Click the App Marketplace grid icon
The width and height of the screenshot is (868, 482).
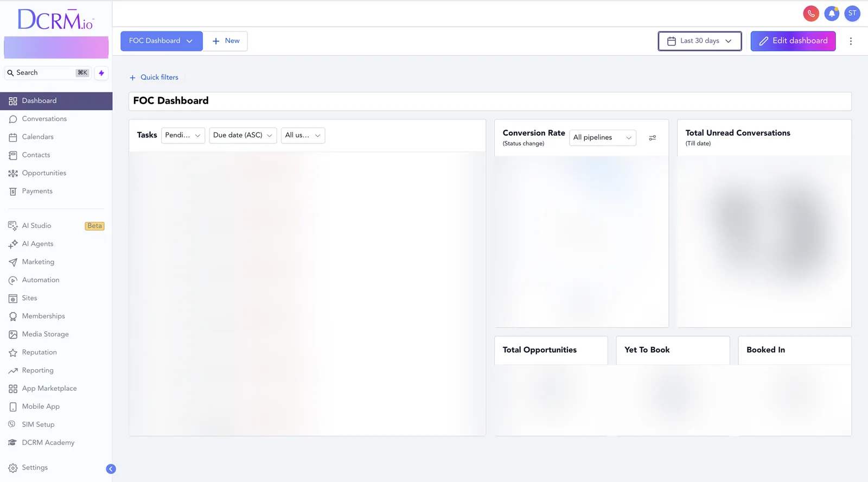click(13, 389)
